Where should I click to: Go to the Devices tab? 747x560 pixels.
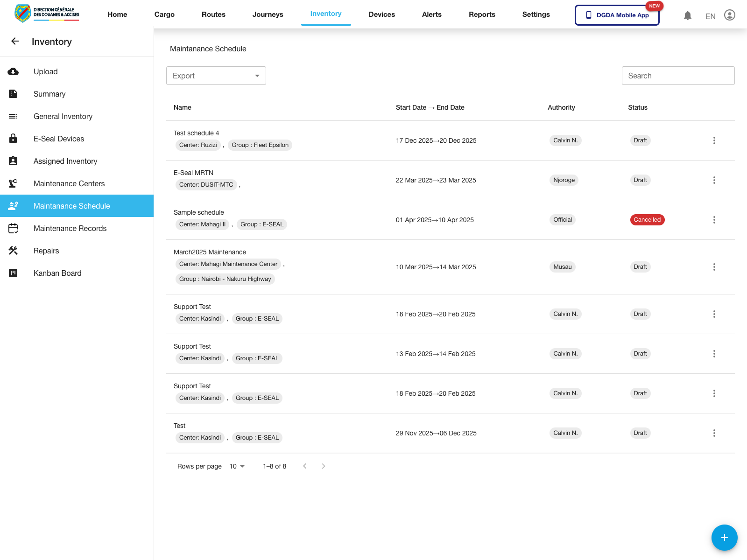(x=381, y=14)
